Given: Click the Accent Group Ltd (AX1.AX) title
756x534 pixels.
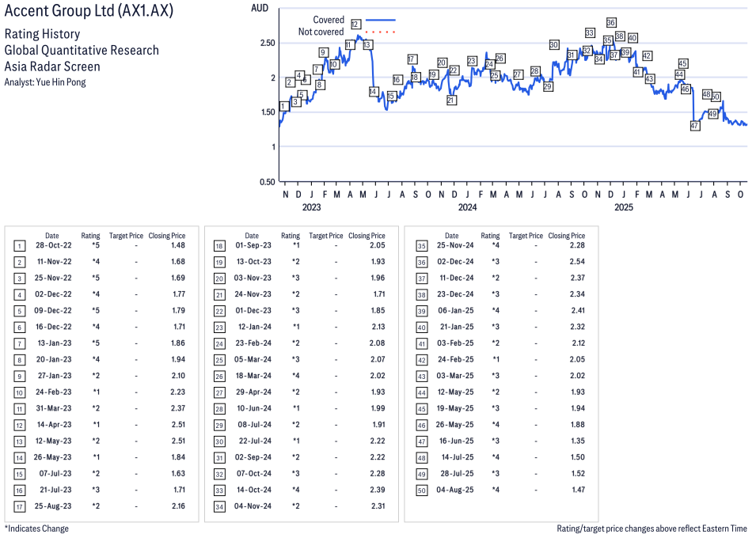Looking at the screenshot, I should 89,13.
